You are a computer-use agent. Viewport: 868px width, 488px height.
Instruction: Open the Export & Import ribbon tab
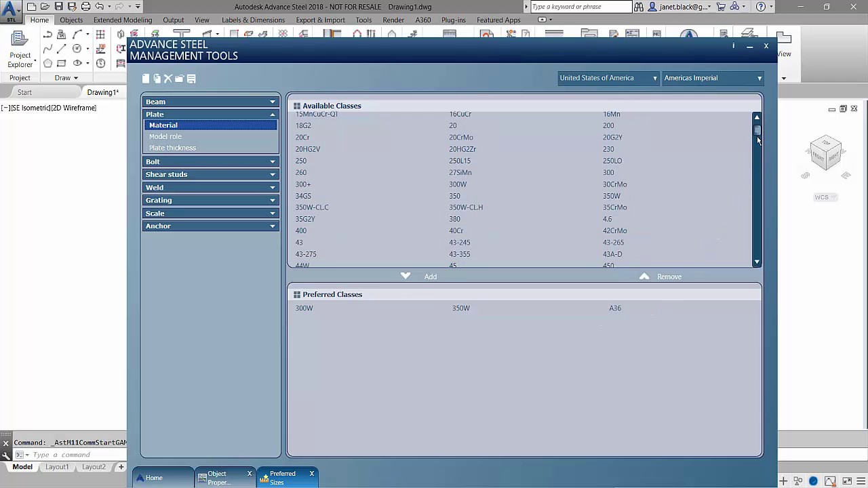point(320,20)
